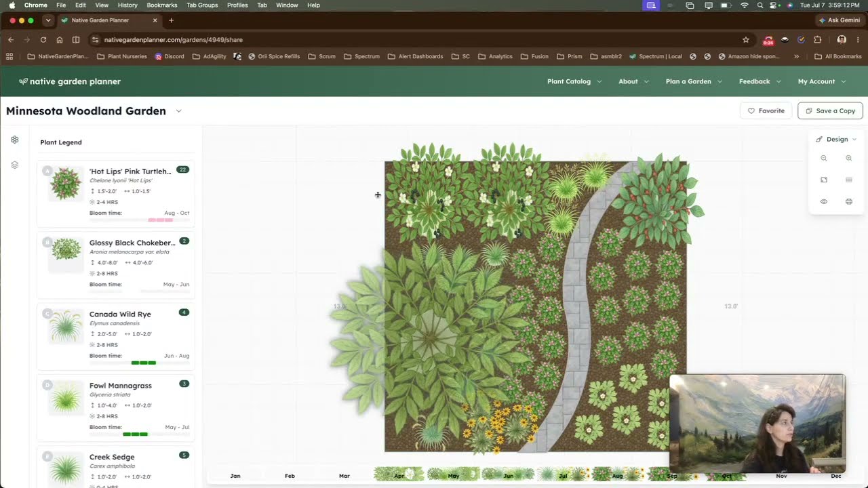The image size is (868, 488).
Task: Open the Plant Nurseries bookmark folder
Action: click(122, 56)
